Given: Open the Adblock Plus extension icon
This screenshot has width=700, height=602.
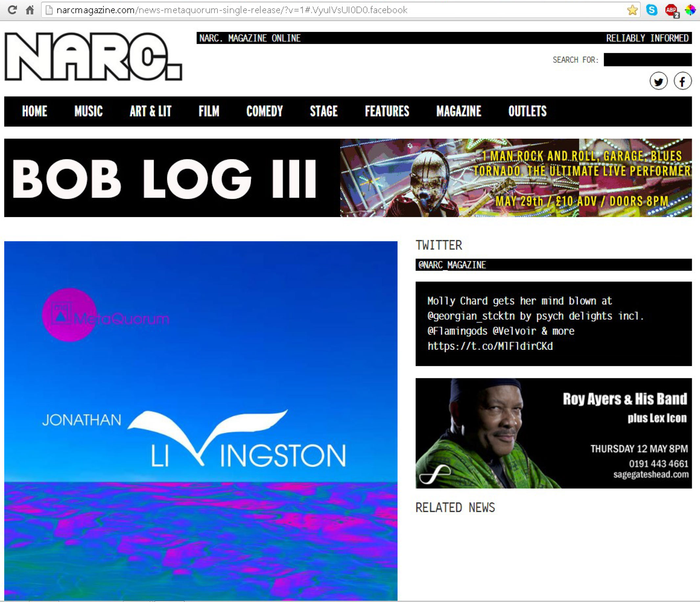Looking at the screenshot, I should [671, 10].
